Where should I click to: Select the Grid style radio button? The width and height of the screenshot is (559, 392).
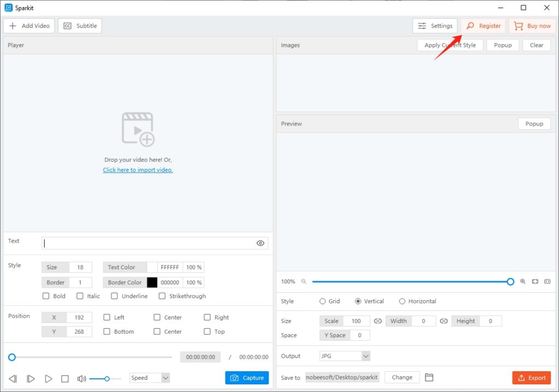[323, 301]
